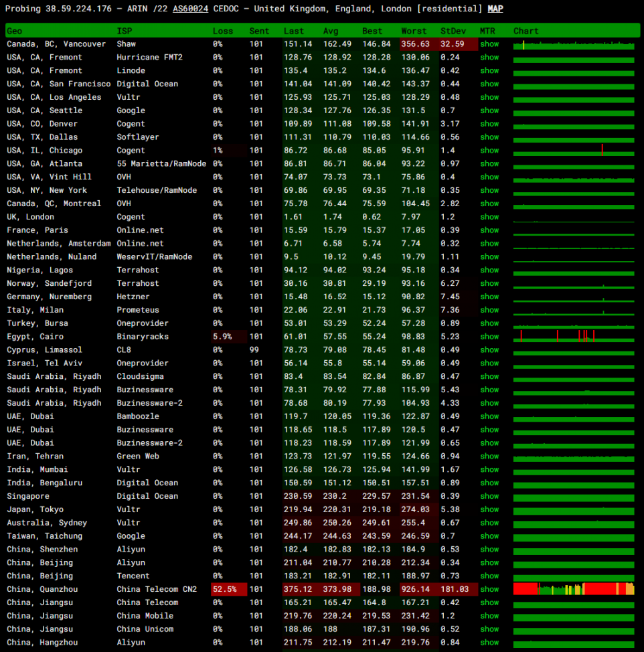Screen dimensions: 644x652
Task: Select the 'WeservIT/RamNode' ISP cell
Action: 155,257
